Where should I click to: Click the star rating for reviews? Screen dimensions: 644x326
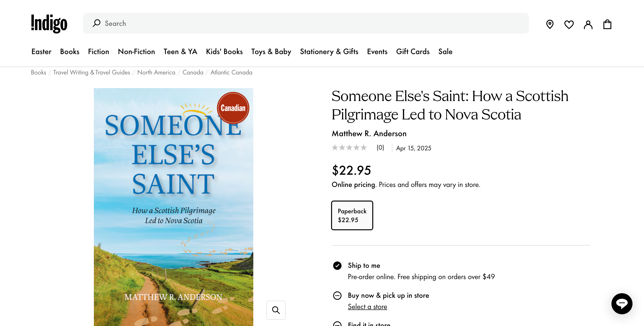pos(349,148)
